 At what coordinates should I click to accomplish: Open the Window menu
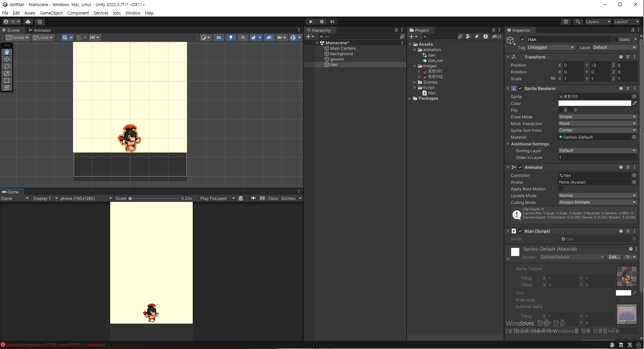[133, 13]
